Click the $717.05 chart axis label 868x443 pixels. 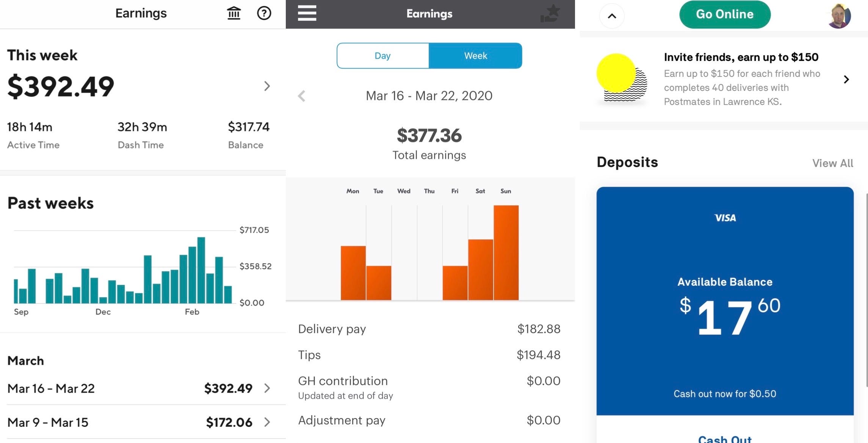[x=254, y=230]
